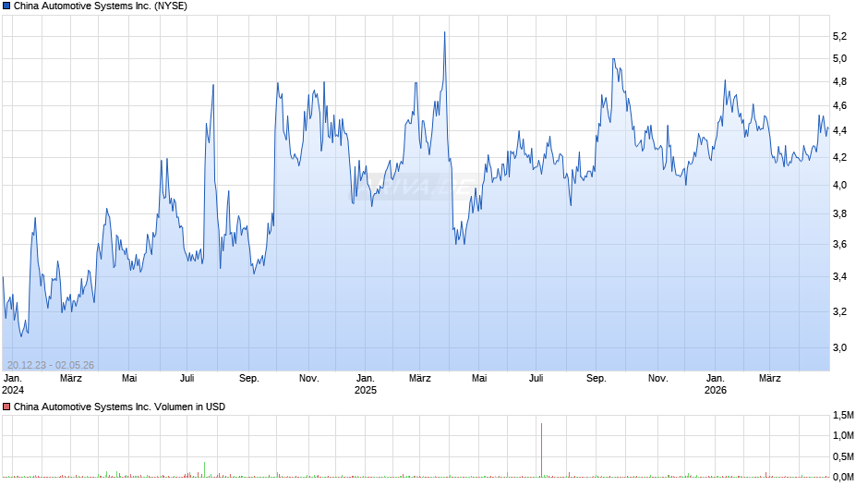Click the blue legend square for China Automotive Systems
This screenshot has width=868, height=486.
tap(6, 6)
